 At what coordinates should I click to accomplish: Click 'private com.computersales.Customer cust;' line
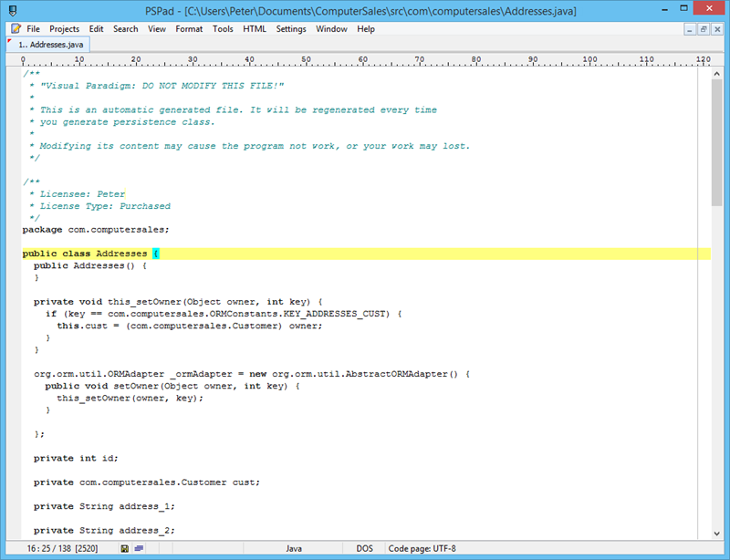[x=147, y=482]
